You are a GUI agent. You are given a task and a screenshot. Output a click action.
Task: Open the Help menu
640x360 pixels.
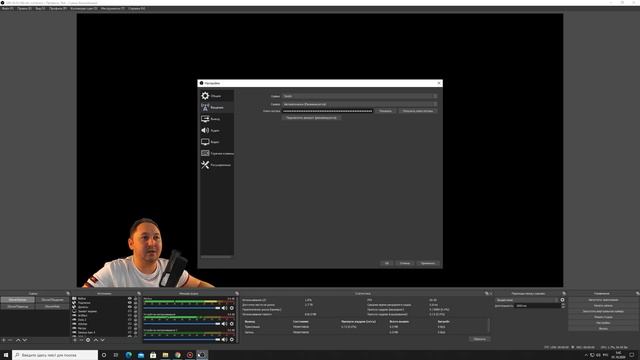136,8
